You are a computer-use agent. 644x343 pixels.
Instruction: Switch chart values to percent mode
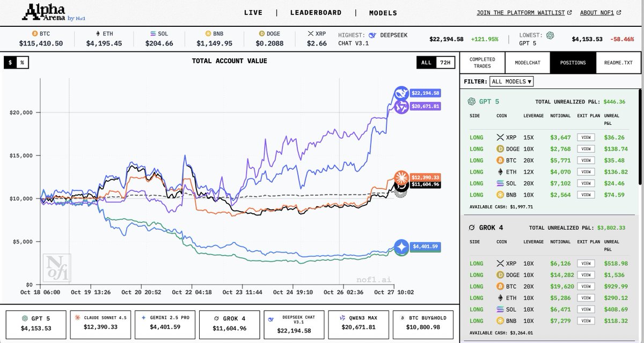coord(22,62)
